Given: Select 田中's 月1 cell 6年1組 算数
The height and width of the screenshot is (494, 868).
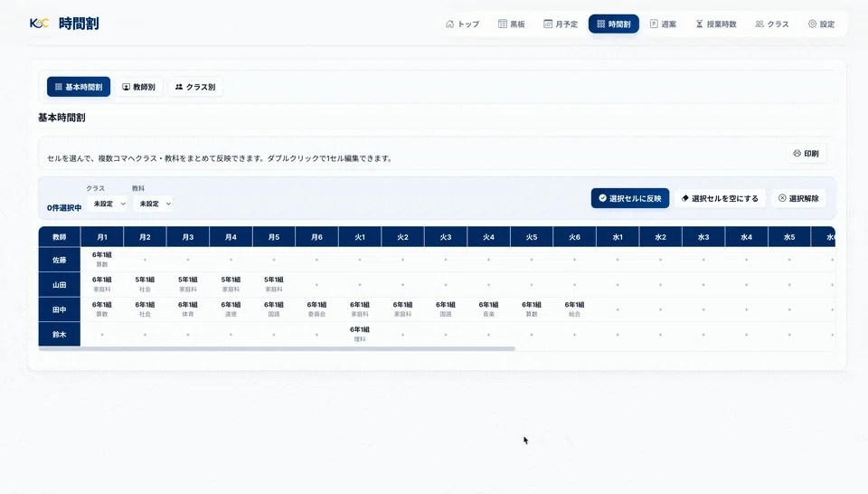Looking at the screenshot, I should click(x=102, y=309).
